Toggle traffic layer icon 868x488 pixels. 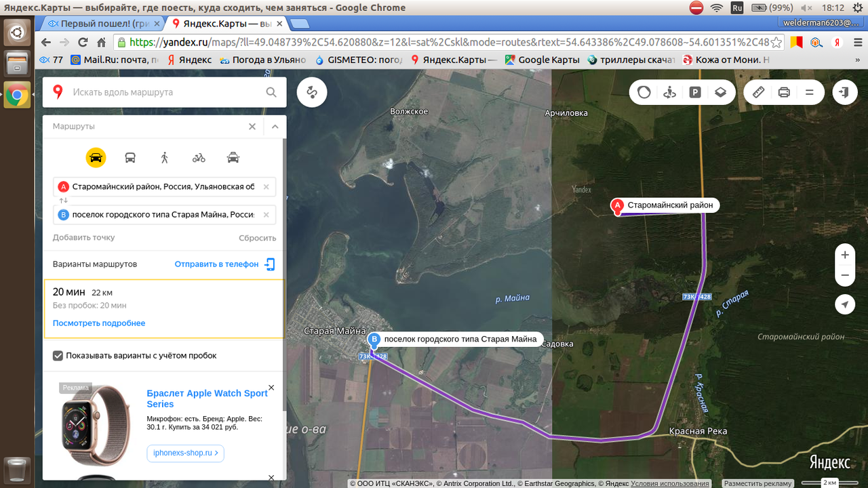coord(644,92)
